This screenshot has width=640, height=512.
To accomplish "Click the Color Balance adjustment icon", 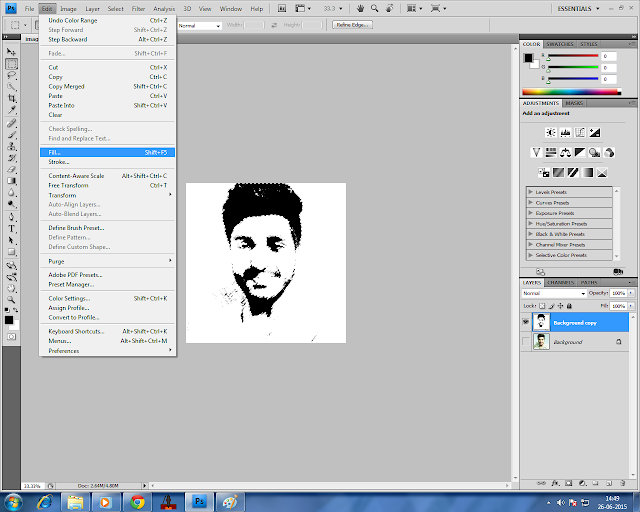I will [566, 152].
